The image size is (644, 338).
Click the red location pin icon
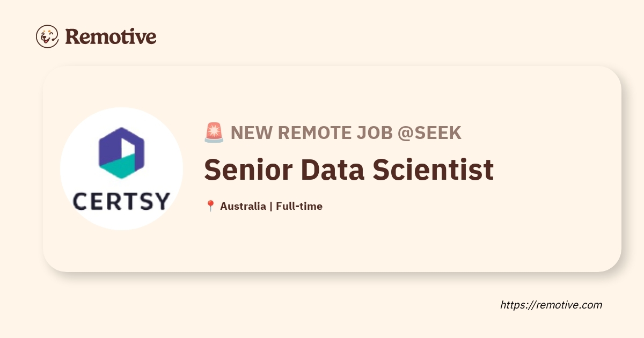(x=210, y=206)
